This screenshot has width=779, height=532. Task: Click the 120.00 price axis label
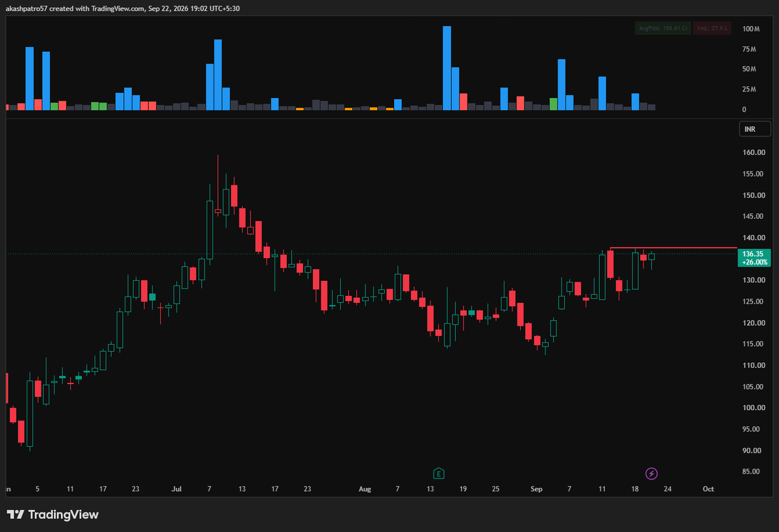(753, 323)
